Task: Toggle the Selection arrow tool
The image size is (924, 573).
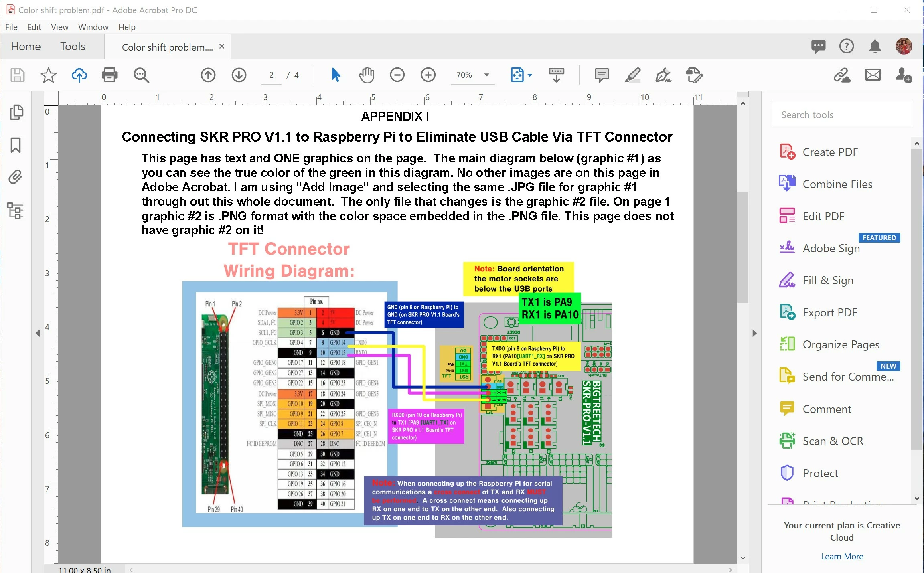Action: click(x=336, y=75)
